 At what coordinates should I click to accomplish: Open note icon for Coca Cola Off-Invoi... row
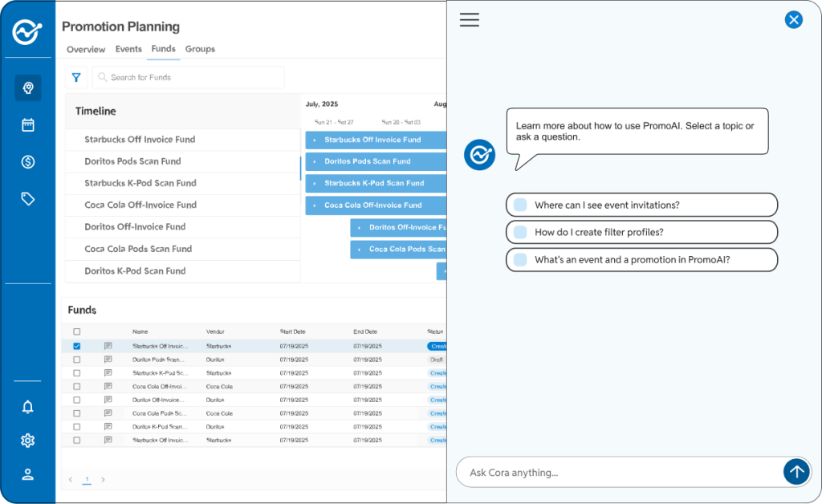coord(108,386)
